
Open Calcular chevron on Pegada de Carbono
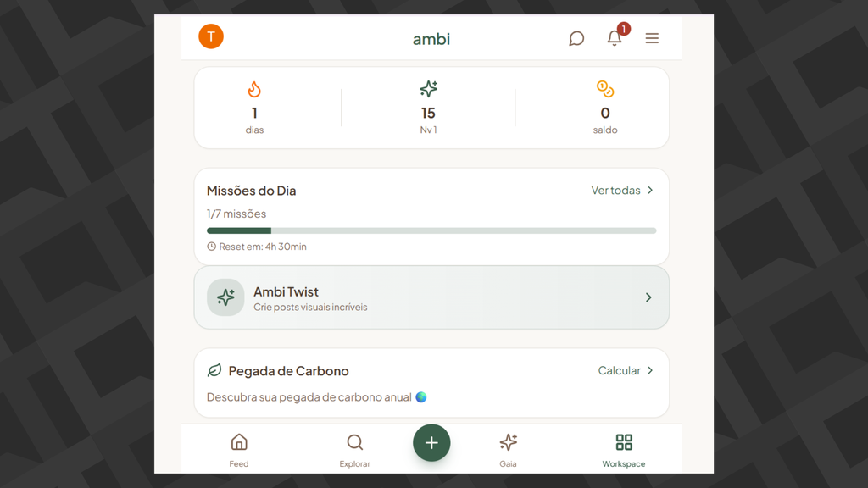point(650,370)
